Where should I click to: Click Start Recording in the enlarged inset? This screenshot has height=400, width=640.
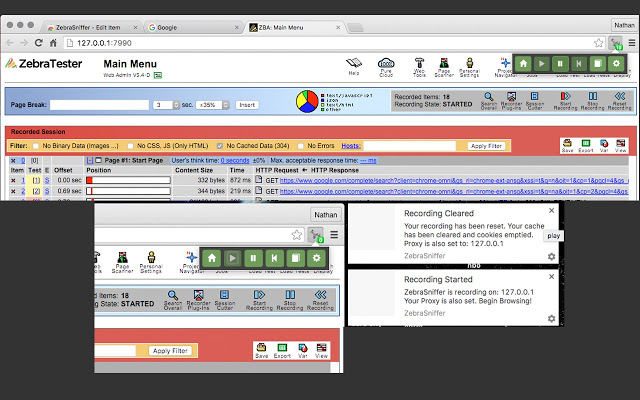pos(259,300)
